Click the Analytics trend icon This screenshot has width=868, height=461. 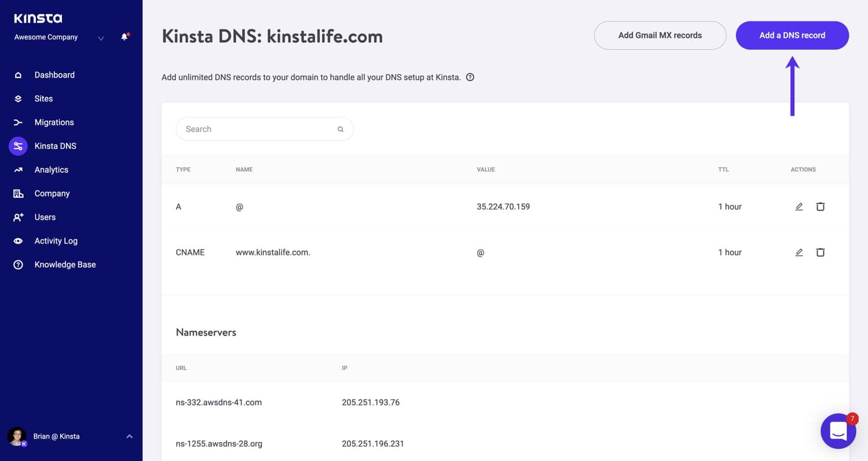coord(18,170)
